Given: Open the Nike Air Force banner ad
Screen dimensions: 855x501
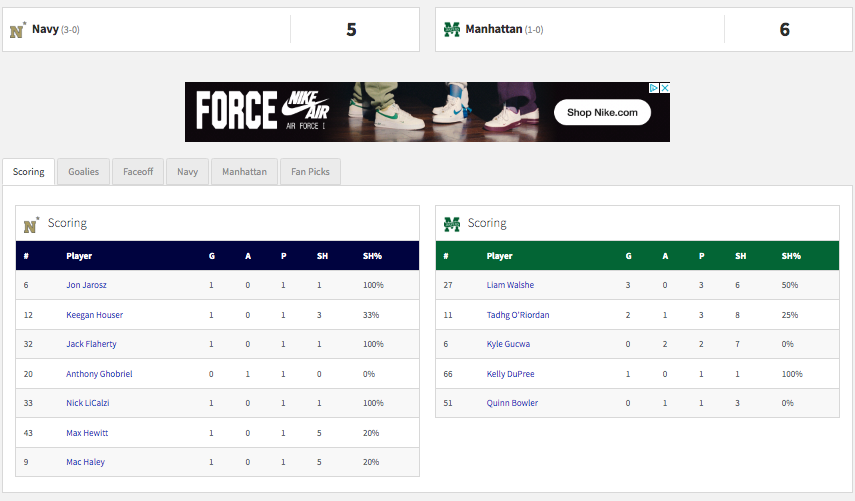Looking at the screenshot, I should [427, 112].
